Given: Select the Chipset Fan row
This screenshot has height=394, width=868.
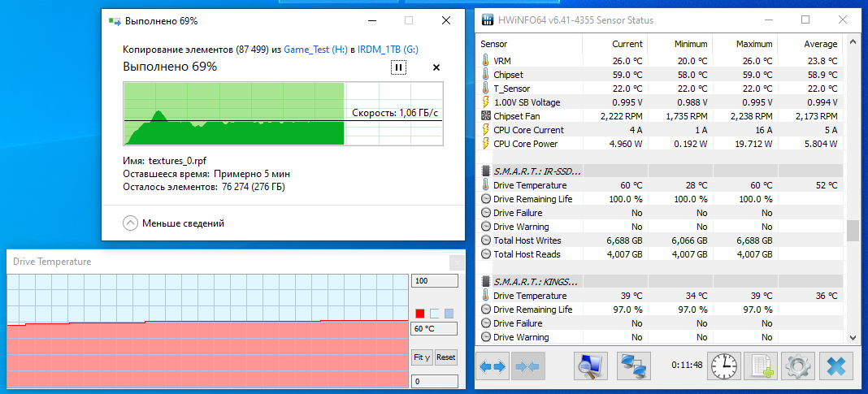Looking at the screenshot, I should (660, 116).
